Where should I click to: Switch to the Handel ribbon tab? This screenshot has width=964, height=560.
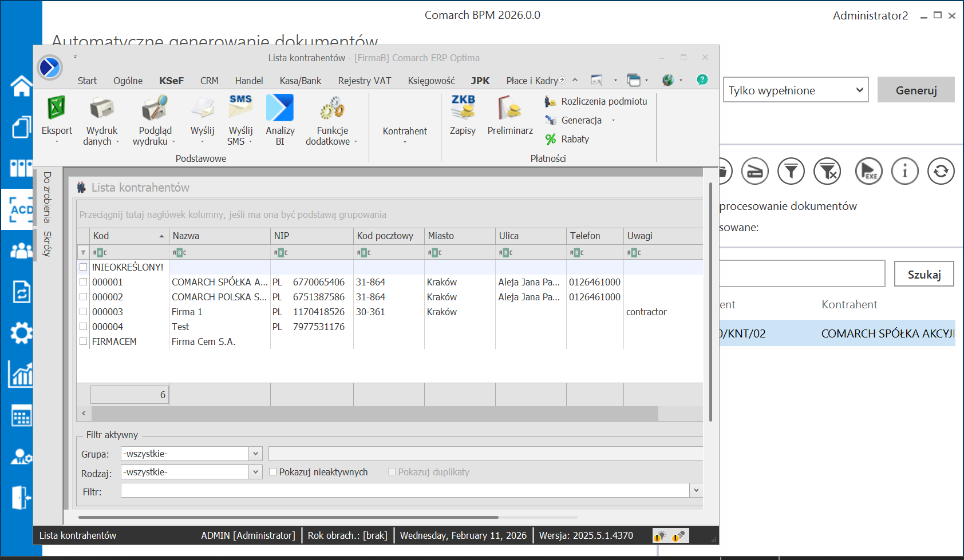pos(248,81)
